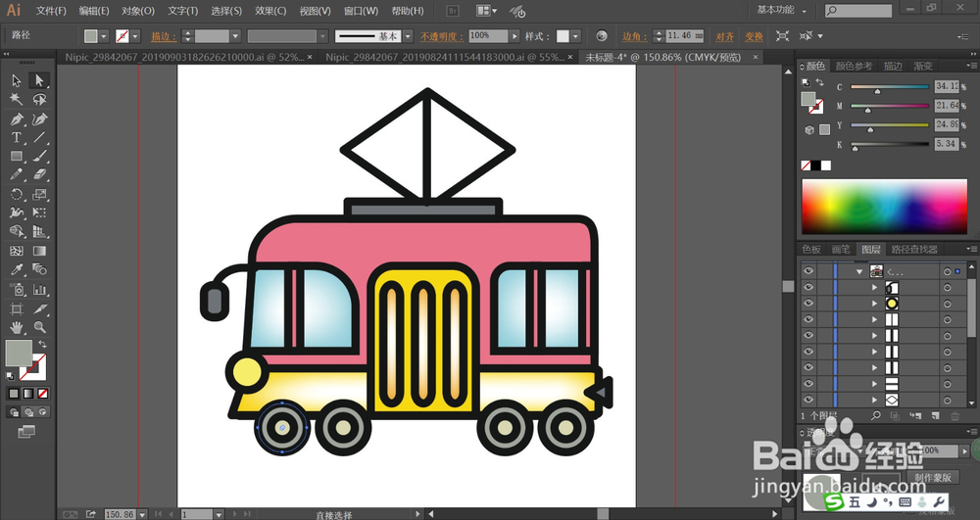Select the Scale tool

(x=39, y=194)
